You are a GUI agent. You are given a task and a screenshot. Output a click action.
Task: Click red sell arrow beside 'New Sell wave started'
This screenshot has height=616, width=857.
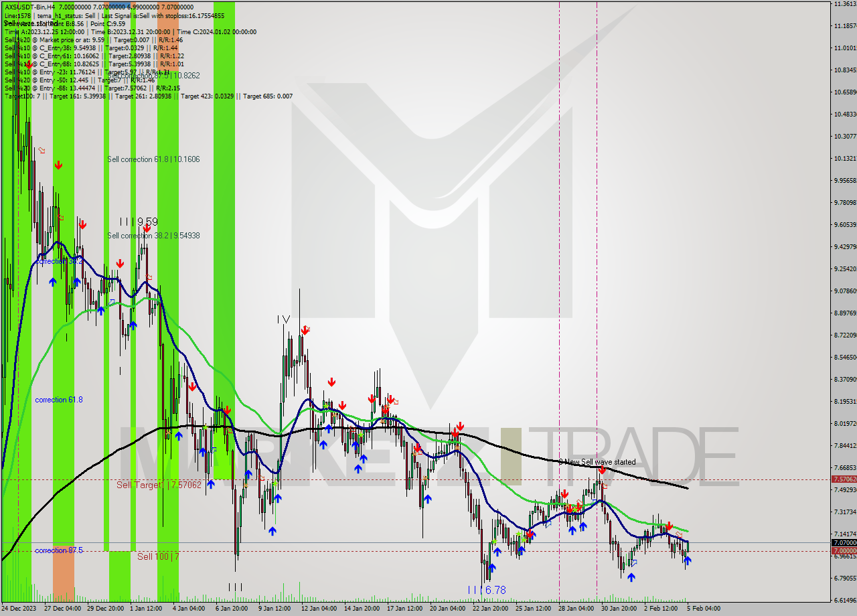(x=602, y=471)
